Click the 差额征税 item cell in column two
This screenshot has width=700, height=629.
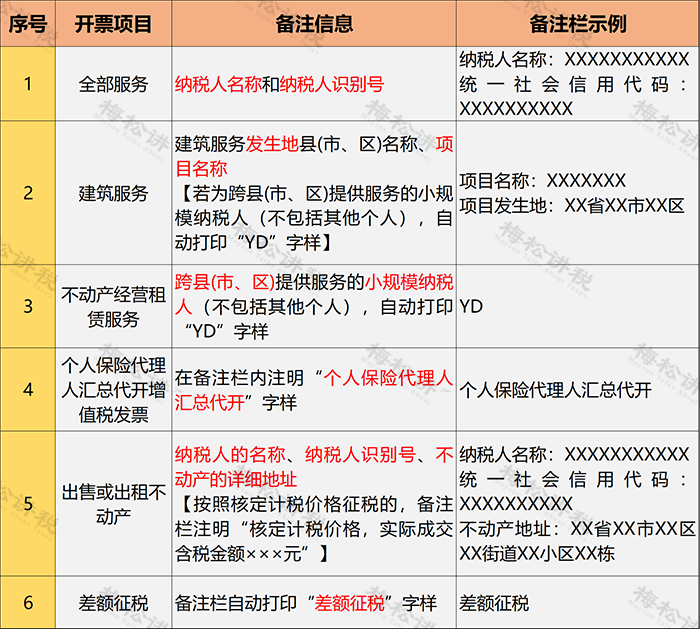113,603
